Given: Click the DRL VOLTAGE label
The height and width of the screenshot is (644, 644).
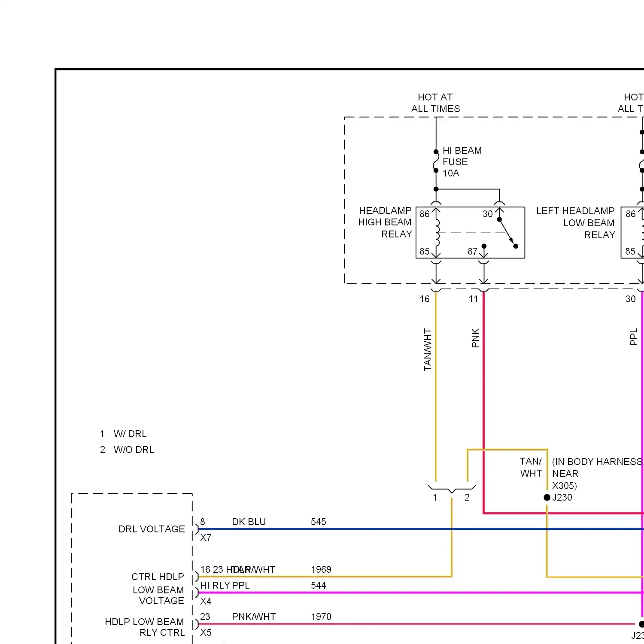Looking at the screenshot, I should coord(152,529).
